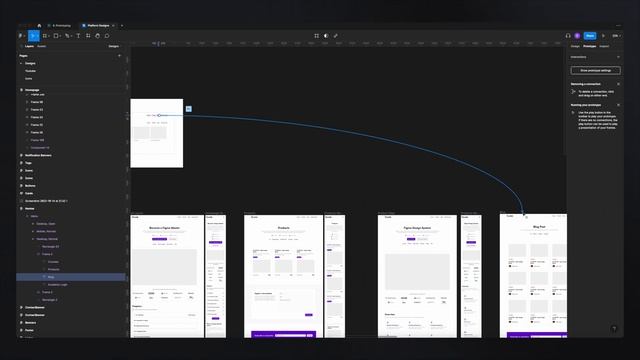This screenshot has height=360, width=640.
Task: Switch to the Layers tab
Action: [29, 47]
